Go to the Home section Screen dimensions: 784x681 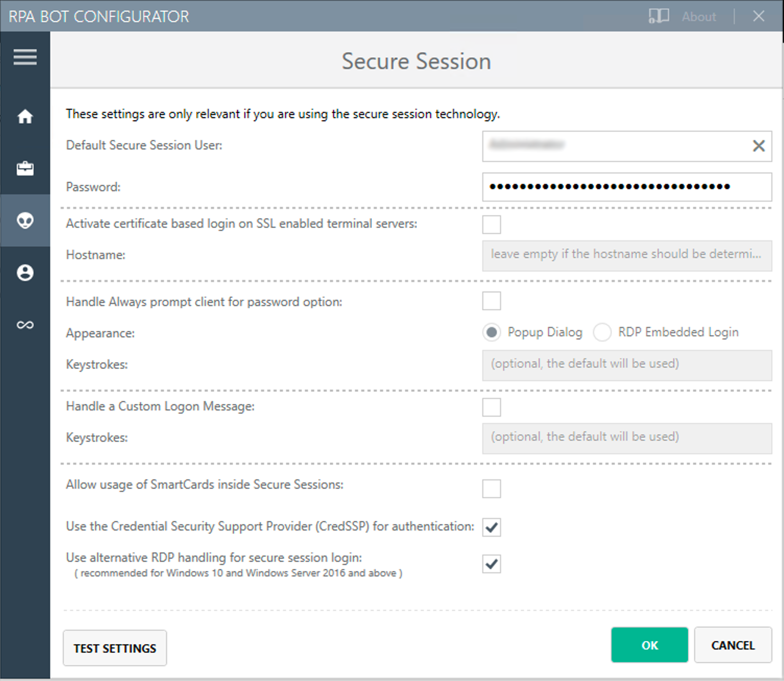point(25,116)
